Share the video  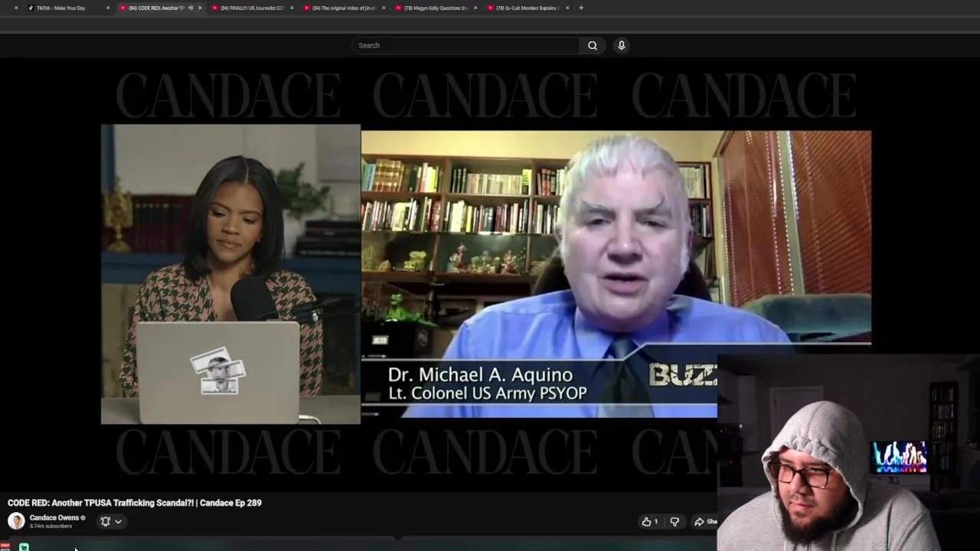point(705,521)
